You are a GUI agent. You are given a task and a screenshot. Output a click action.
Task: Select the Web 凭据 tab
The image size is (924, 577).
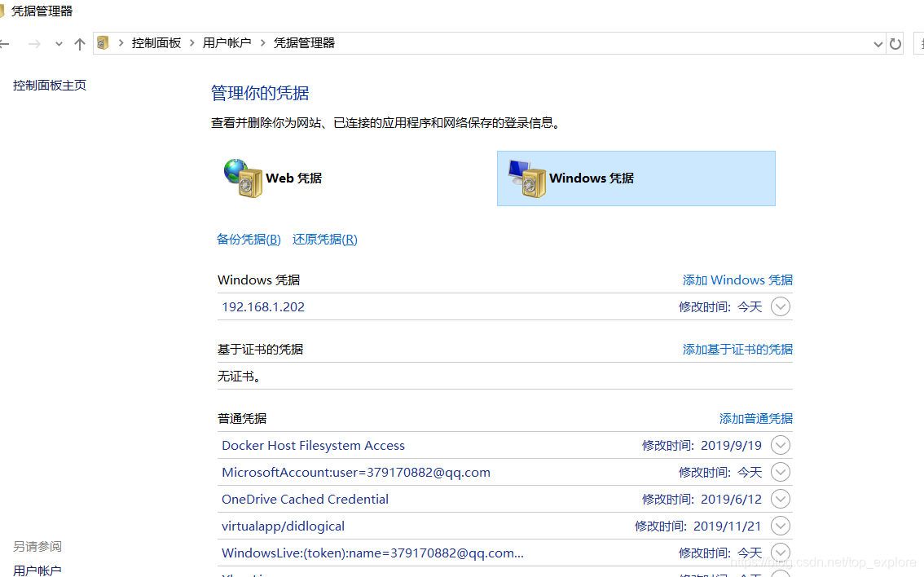[x=354, y=178]
